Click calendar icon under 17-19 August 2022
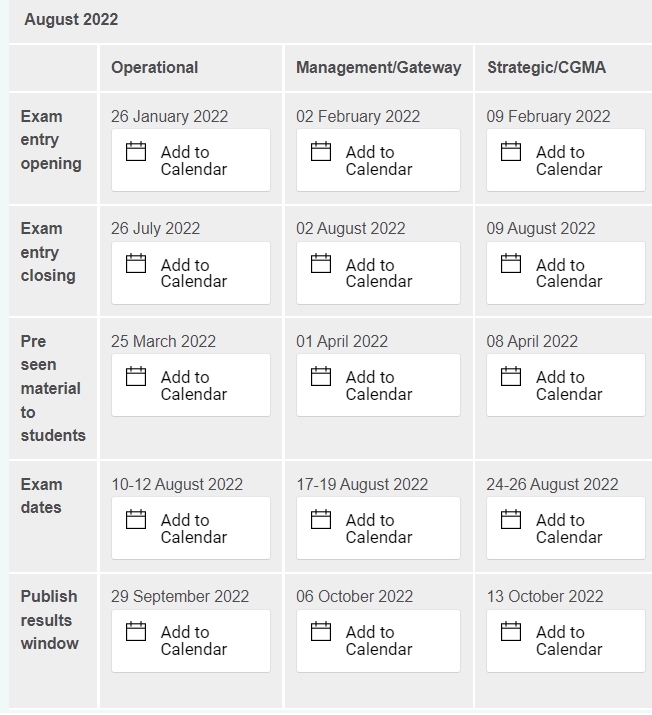Image resolution: width=652 pixels, height=715 pixels. (x=321, y=520)
